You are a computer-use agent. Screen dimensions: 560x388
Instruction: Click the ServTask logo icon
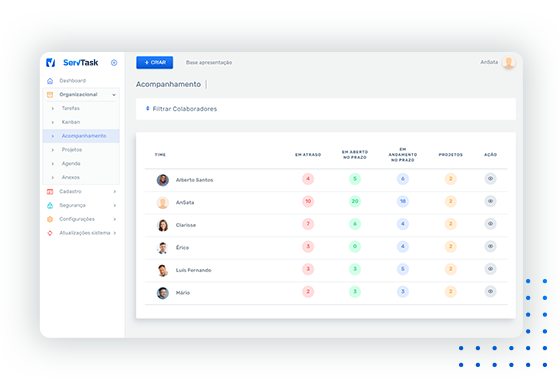pyautogui.click(x=51, y=63)
